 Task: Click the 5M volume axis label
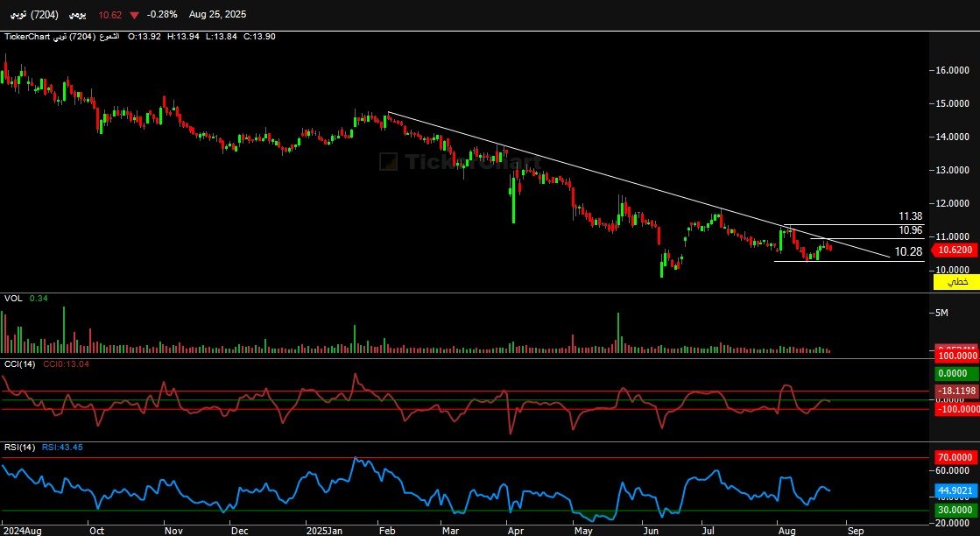coord(941,313)
